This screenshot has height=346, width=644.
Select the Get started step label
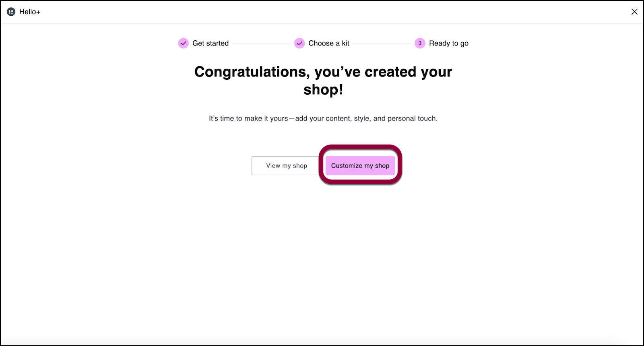[x=211, y=43]
